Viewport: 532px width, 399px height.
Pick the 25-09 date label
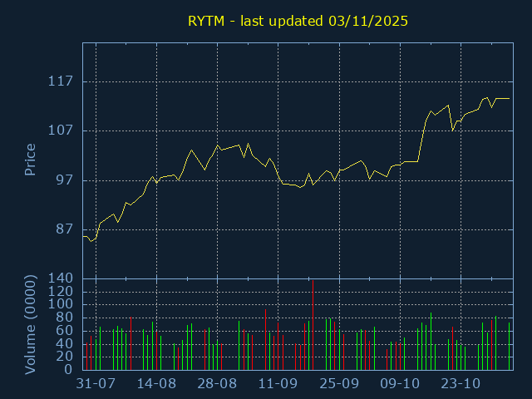point(339,384)
